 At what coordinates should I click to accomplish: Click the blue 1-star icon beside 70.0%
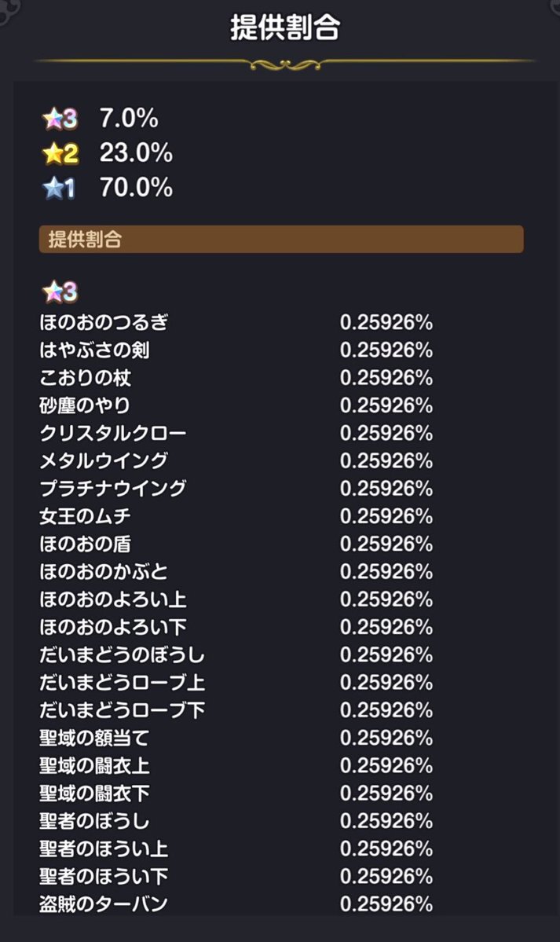[60, 189]
